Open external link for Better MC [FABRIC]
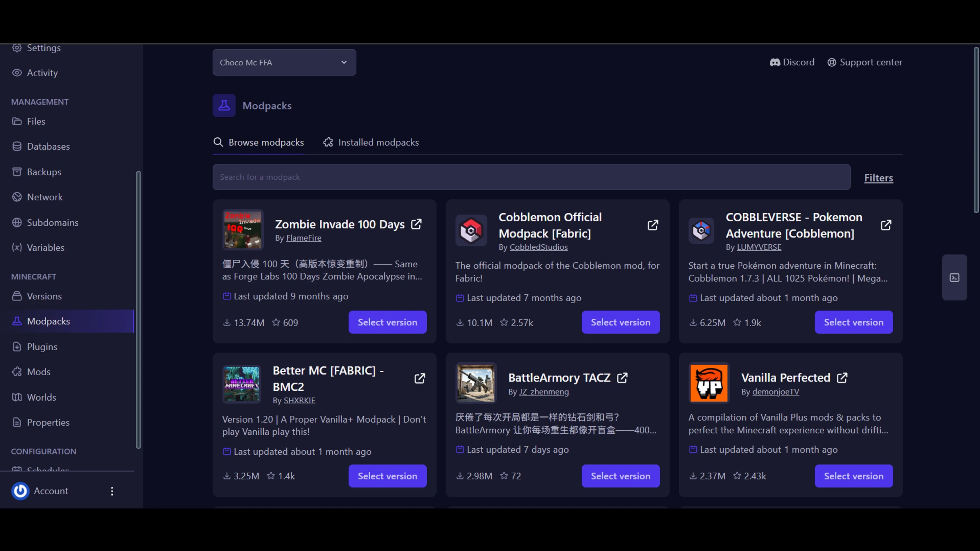 click(x=420, y=378)
